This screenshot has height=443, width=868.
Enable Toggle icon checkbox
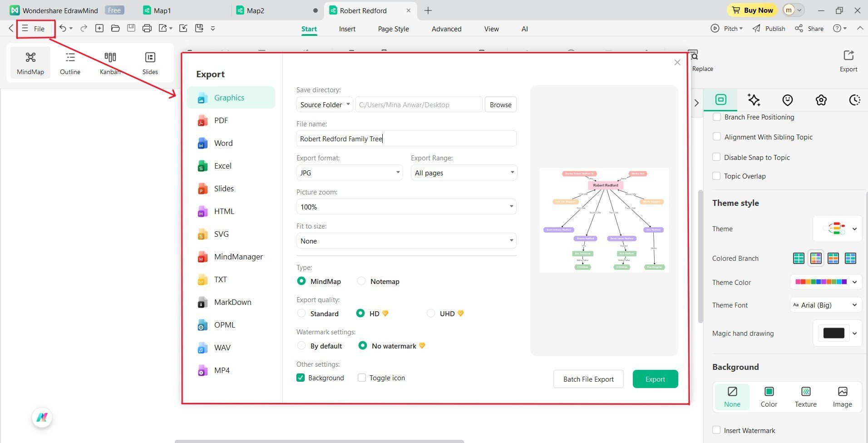click(x=362, y=378)
